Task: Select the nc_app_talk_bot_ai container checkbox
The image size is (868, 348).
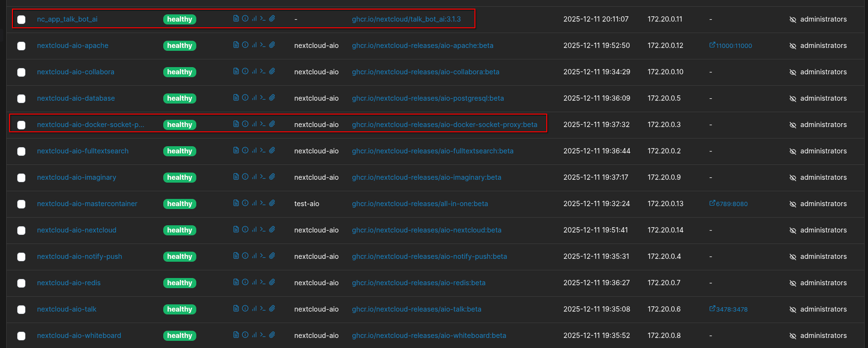Action: click(x=22, y=20)
